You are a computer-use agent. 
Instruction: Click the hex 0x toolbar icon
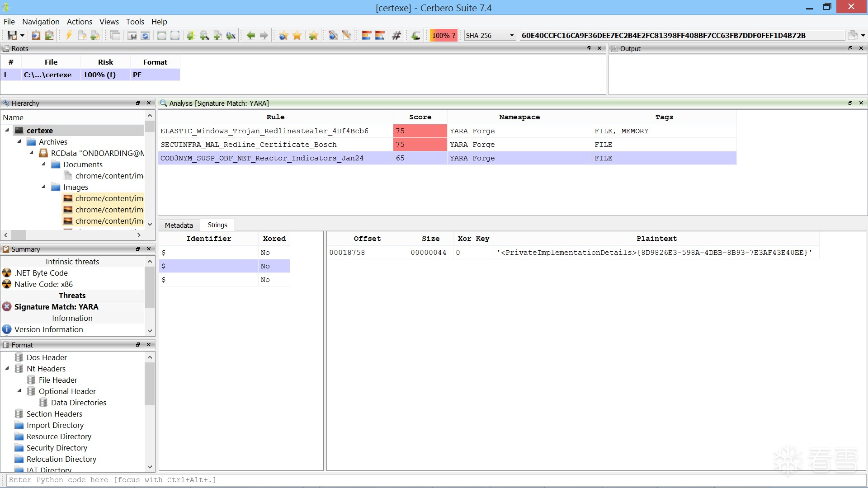coord(231,35)
